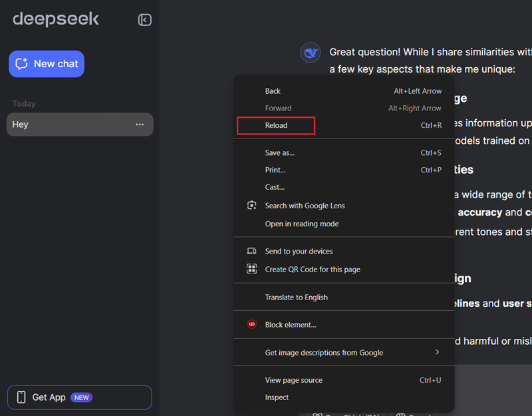Select Reload from the context menu
The height and width of the screenshot is (416, 532).
click(x=275, y=125)
